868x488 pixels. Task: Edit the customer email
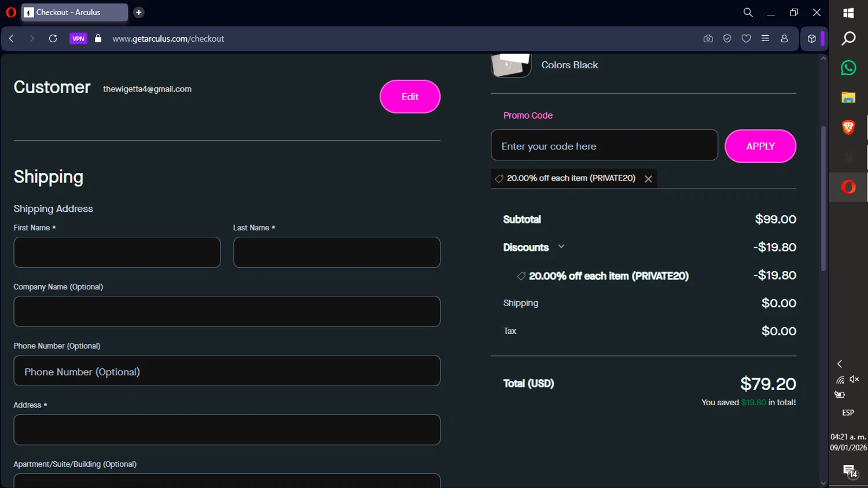pyautogui.click(x=410, y=97)
